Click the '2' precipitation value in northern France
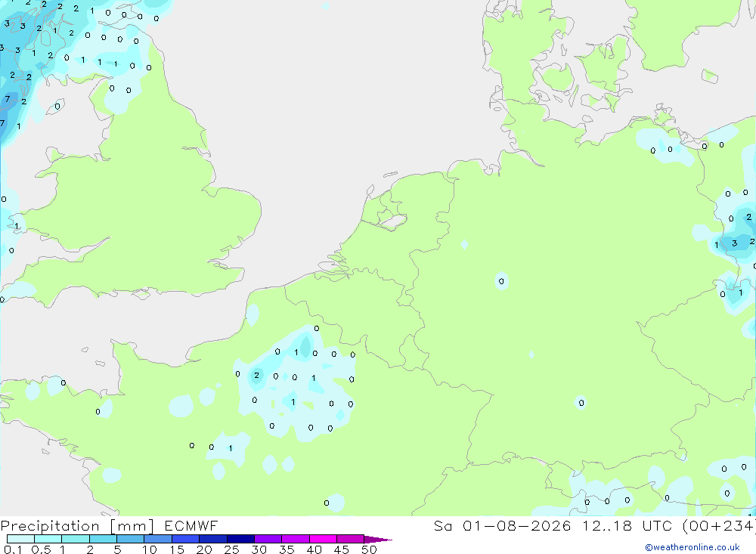This screenshot has width=756, height=554. pos(256,375)
